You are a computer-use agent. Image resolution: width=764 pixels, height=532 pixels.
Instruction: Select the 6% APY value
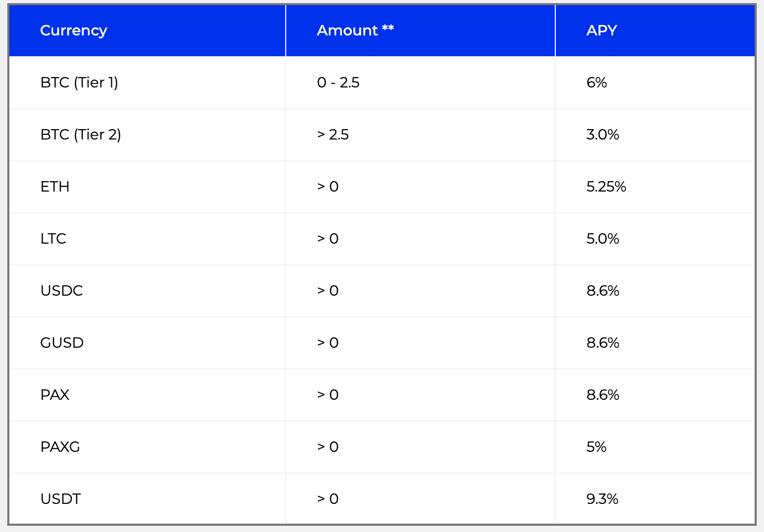click(596, 83)
